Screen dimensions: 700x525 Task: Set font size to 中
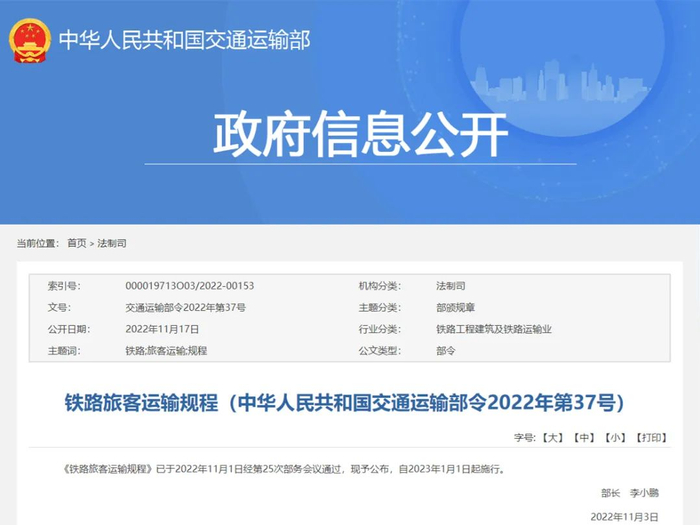pyautogui.click(x=583, y=438)
